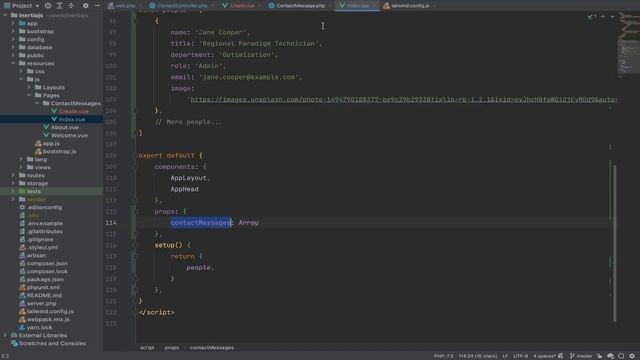
Task: Click the next highlighted problem arrow
Action: pyautogui.click(x=612, y=17)
